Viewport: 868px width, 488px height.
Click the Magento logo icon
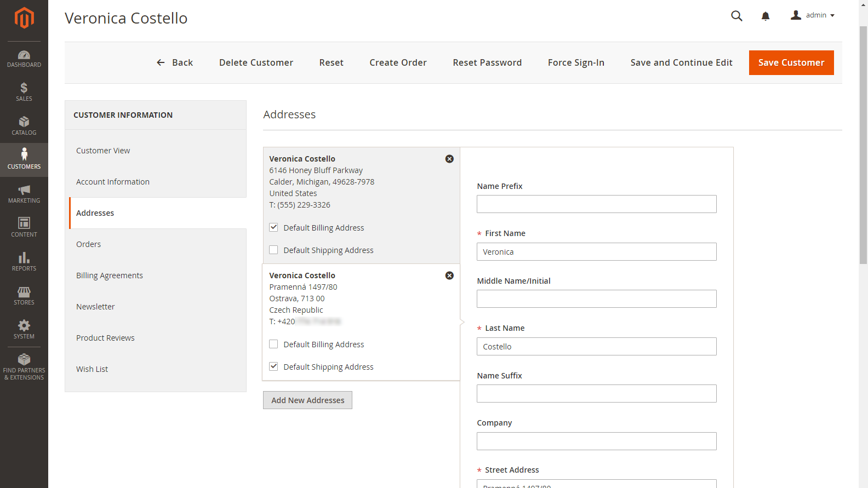[24, 18]
